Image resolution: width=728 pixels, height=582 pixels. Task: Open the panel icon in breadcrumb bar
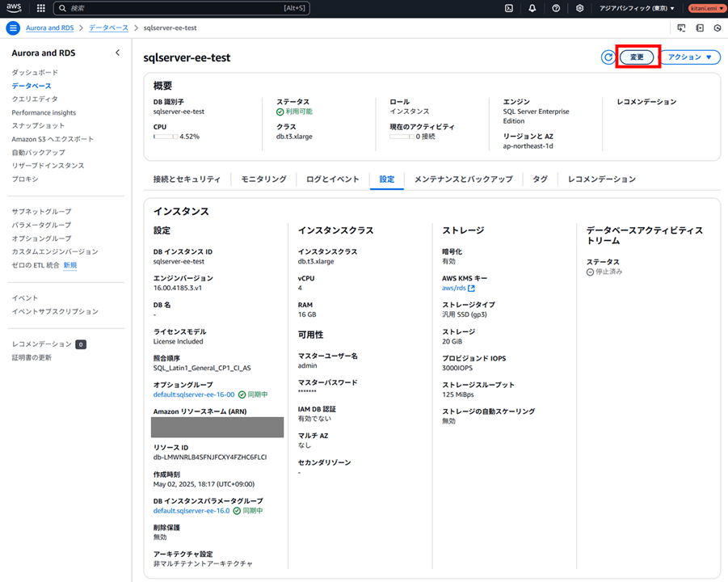point(700,27)
